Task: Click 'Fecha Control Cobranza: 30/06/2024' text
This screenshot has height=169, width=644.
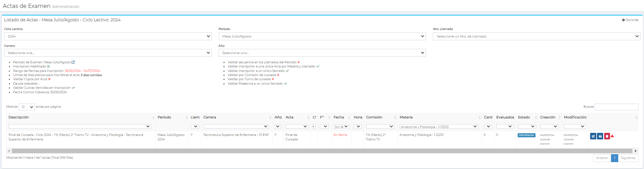Action: [40, 92]
